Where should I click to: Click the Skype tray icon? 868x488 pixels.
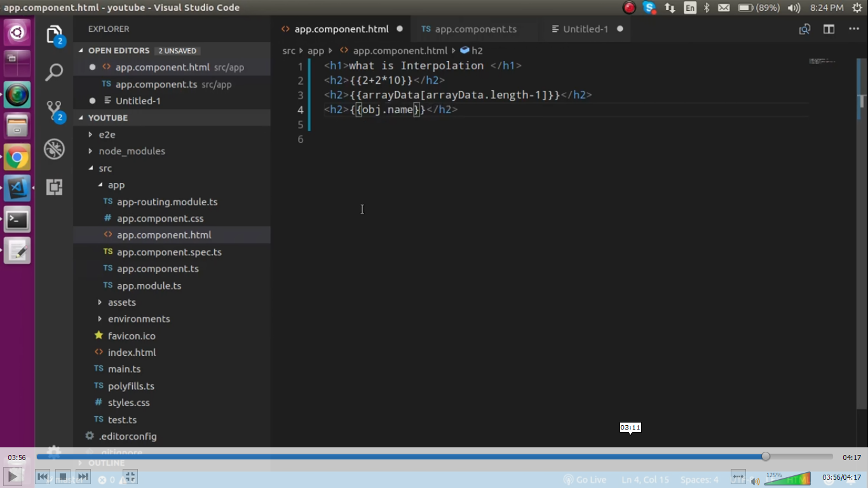649,8
